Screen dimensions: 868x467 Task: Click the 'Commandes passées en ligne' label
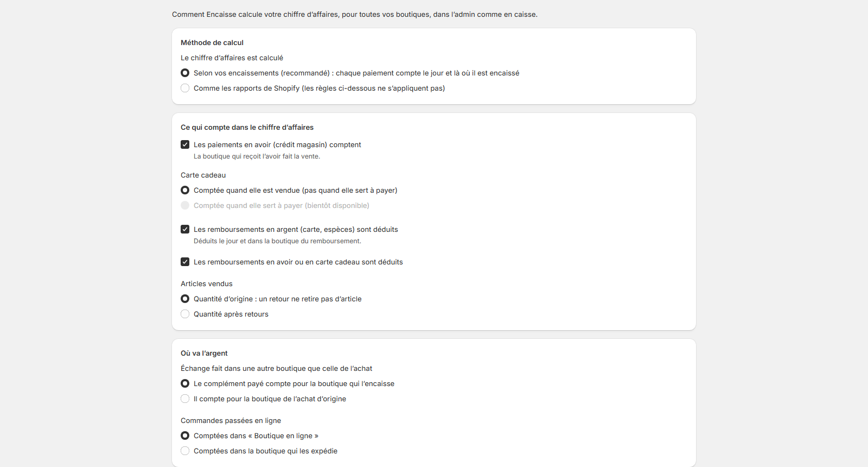pos(231,420)
